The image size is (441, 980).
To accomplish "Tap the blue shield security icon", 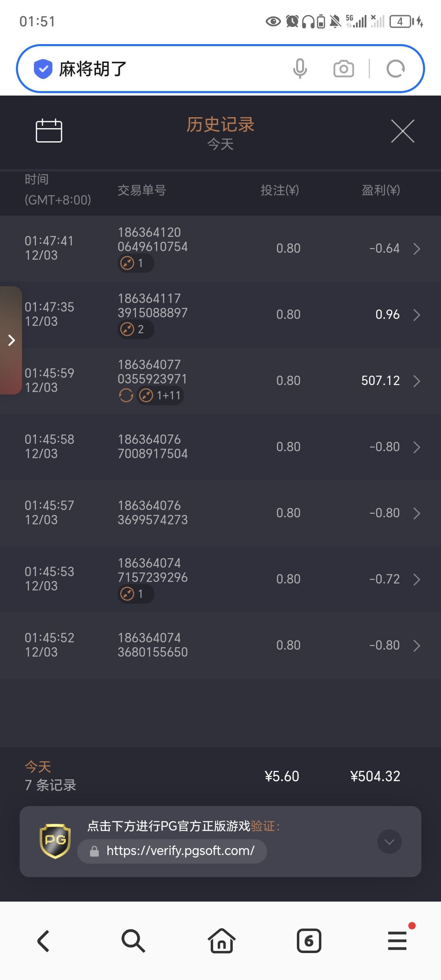I will [x=43, y=69].
